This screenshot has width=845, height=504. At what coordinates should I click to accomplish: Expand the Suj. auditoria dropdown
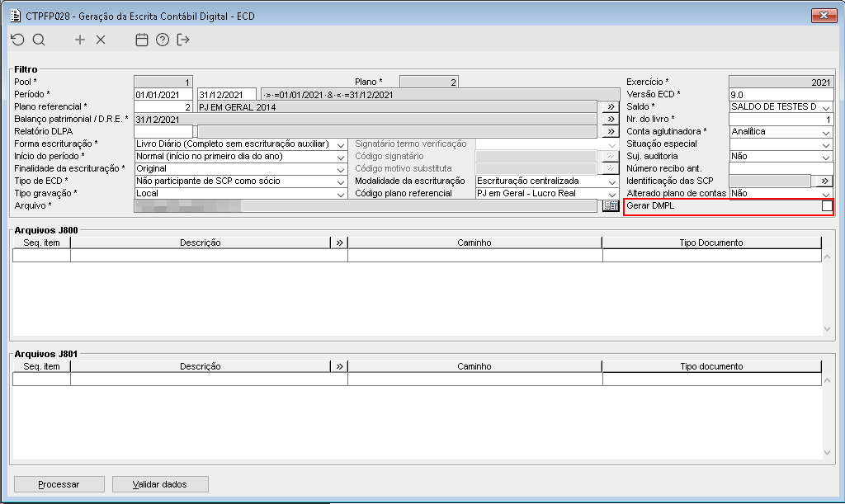(x=826, y=158)
